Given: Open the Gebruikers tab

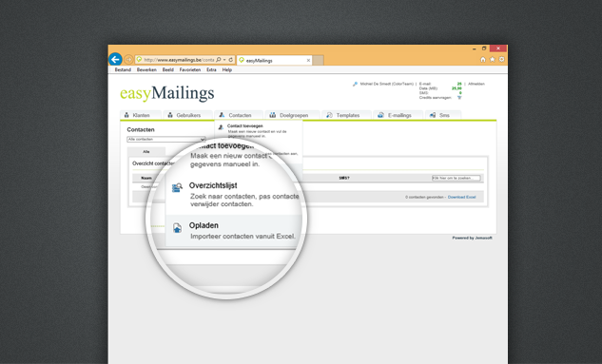Looking at the screenshot, I should pos(187,115).
